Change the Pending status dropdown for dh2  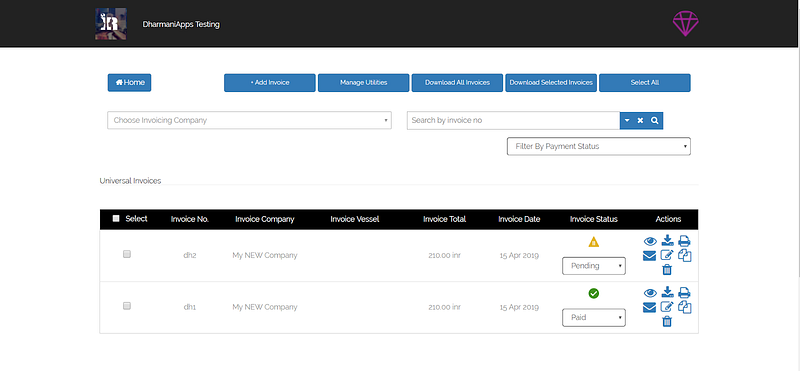594,266
